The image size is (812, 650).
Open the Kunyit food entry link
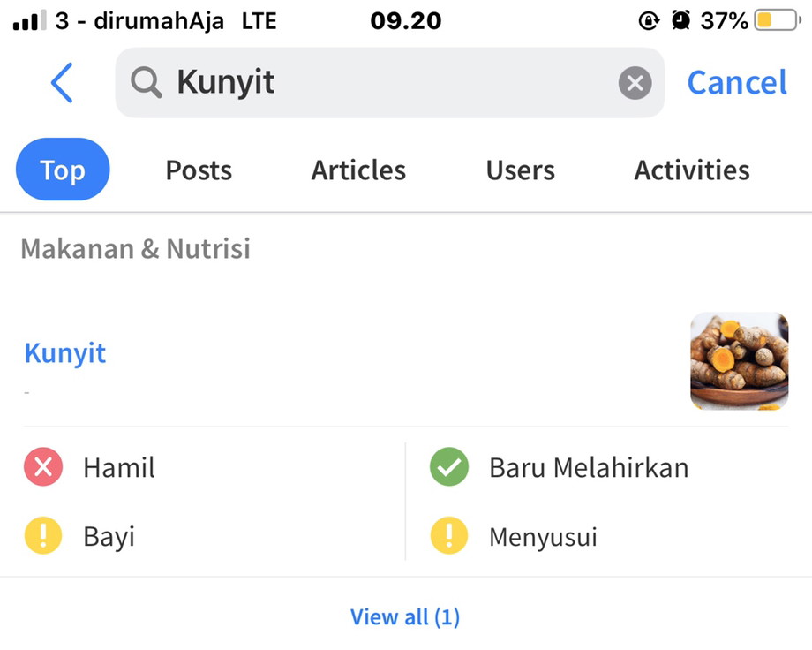65,353
